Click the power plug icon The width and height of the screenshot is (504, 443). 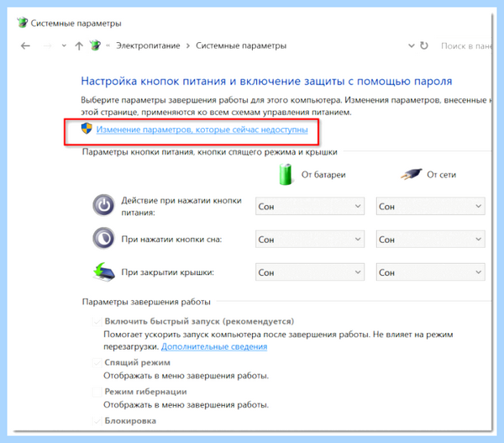pyautogui.click(x=411, y=174)
